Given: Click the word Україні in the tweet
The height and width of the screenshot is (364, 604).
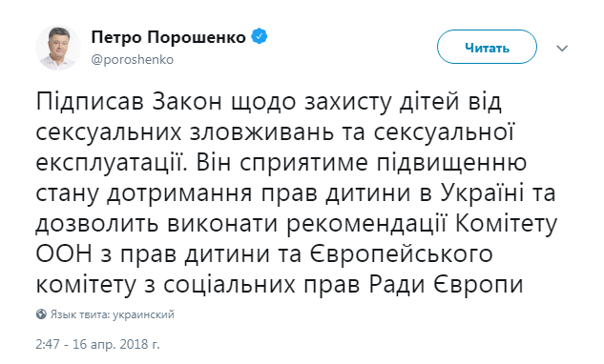Looking at the screenshot, I should coord(482,193).
